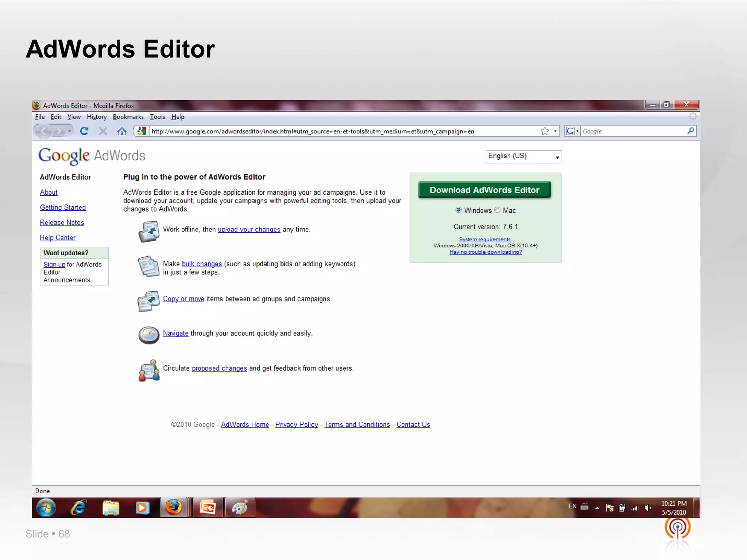Open the address bar URL dropdown arrow

pos(555,131)
